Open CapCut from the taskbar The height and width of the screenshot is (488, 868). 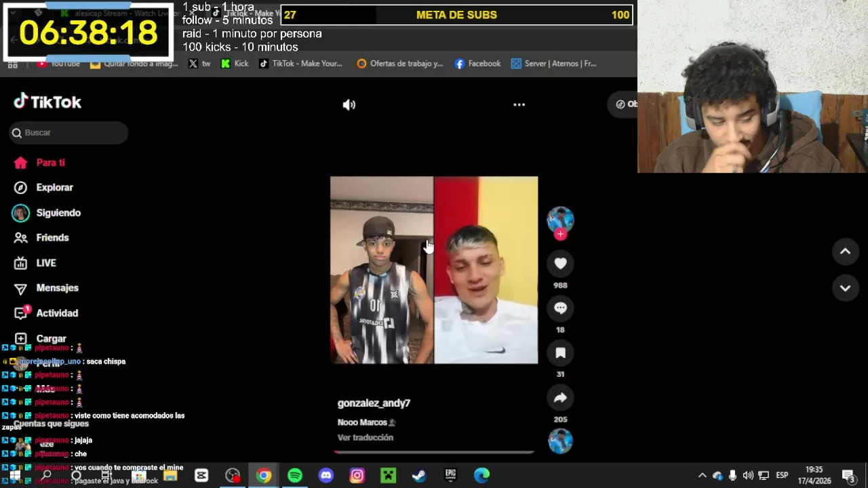pos(201,476)
